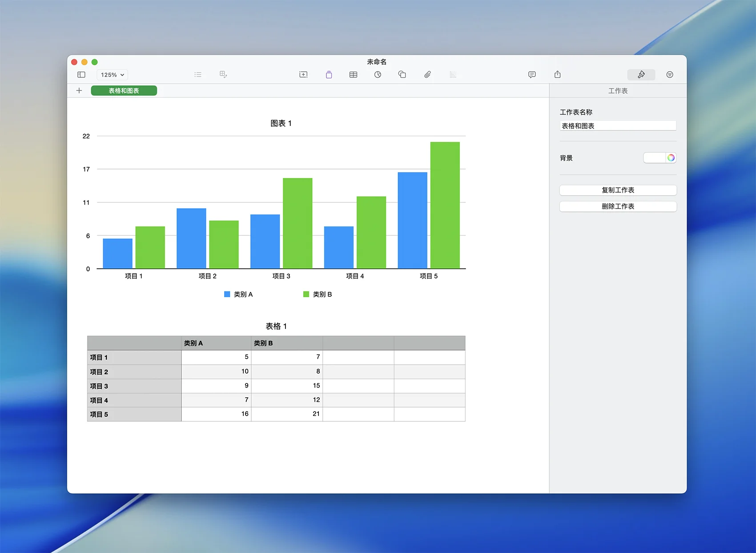The height and width of the screenshot is (553, 756).
Task: Toggle the sidebar view button
Action: coord(81,75)
